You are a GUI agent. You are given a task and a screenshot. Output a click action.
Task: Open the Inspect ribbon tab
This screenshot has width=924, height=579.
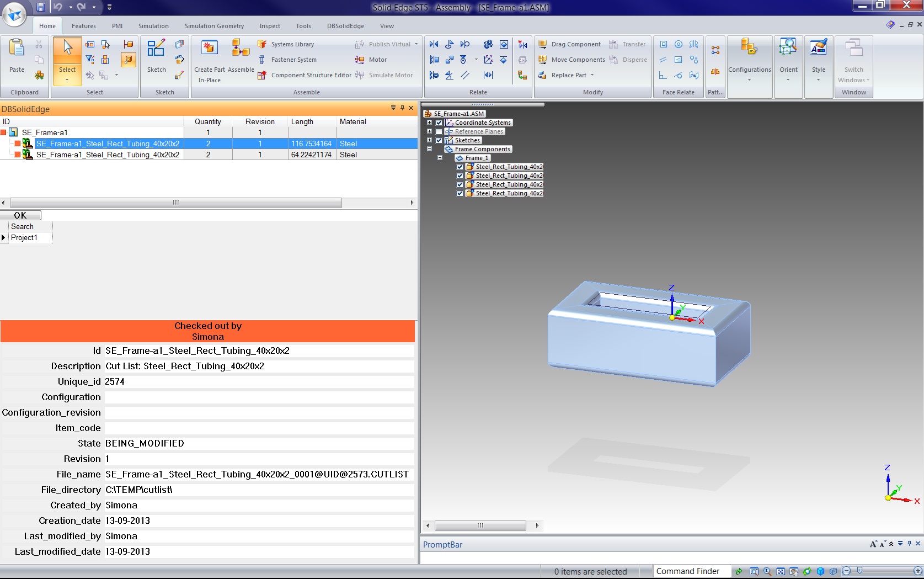tap(270, 26)
